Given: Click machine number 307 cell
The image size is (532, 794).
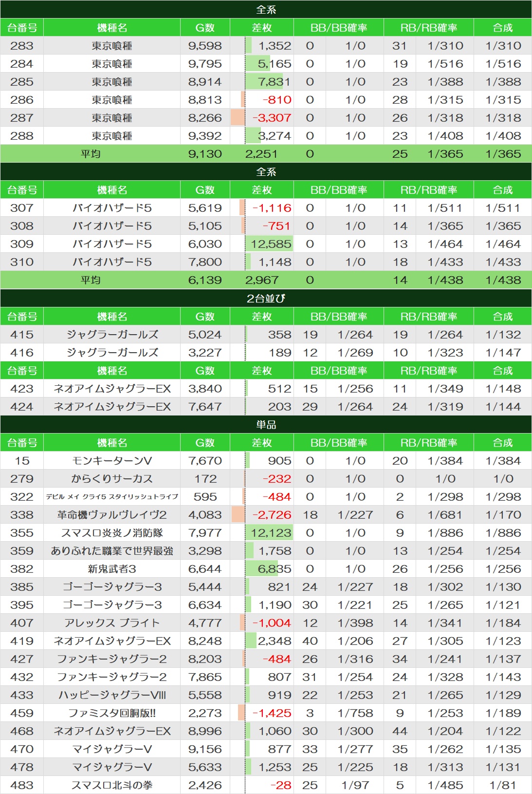Looking at the screenshot, I should (x=22, y=208).
